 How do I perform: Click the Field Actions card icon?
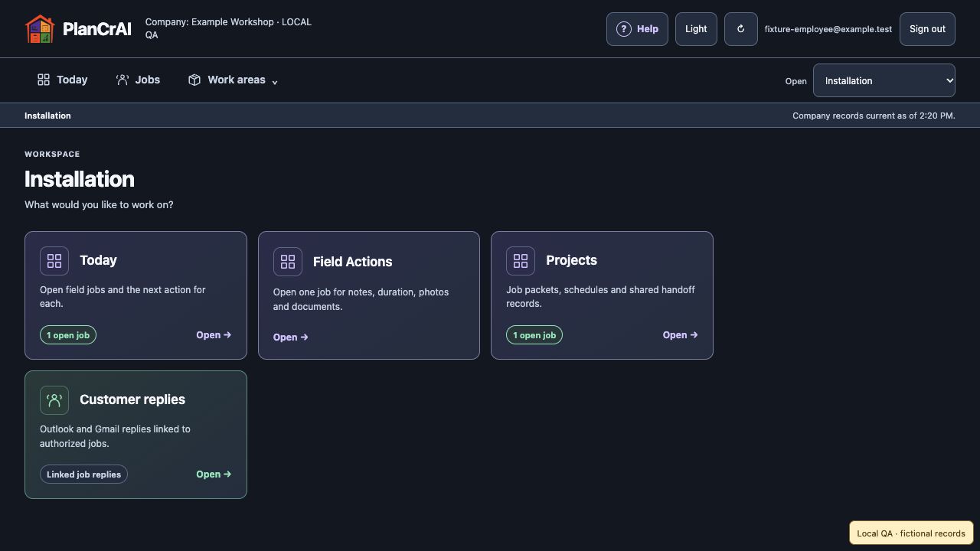[x=288, y=262]
